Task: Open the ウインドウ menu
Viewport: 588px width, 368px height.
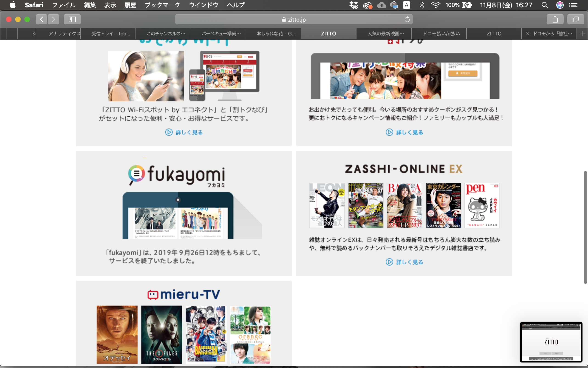Action: (x=204, y=5)
